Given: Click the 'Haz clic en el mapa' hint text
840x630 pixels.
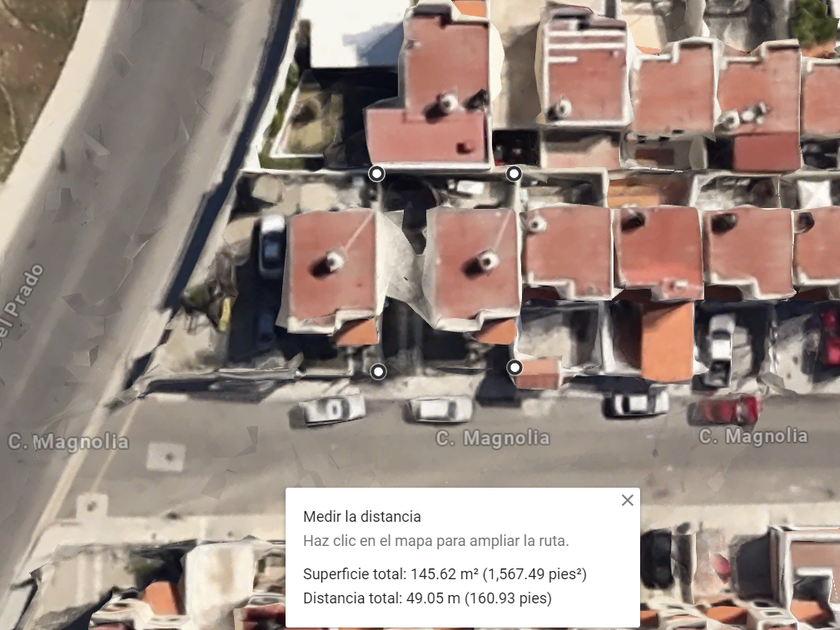Looking at the screenshot, I should (436, 541).
